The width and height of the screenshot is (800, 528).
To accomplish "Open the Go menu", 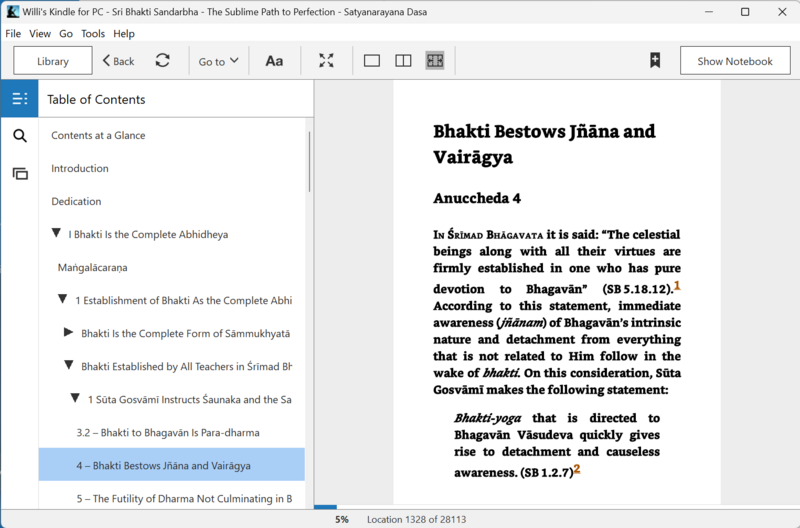I will click(x=66, y=34).
